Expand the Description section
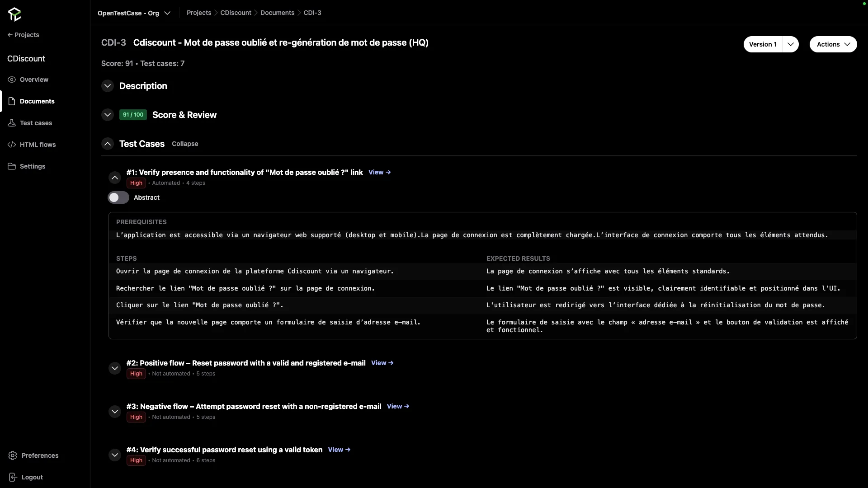 [x=108, y=86]
